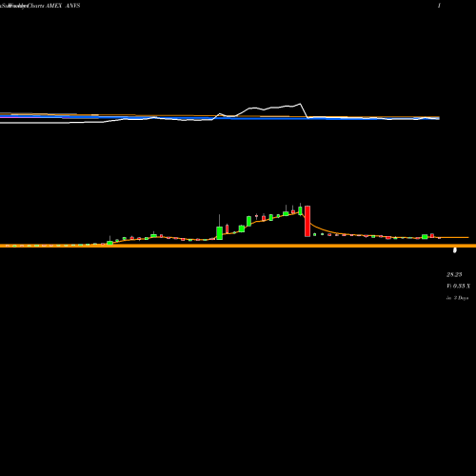Click the 'in 3 Days' label
This screenshot has height=476, width=476.
point(458,298)
